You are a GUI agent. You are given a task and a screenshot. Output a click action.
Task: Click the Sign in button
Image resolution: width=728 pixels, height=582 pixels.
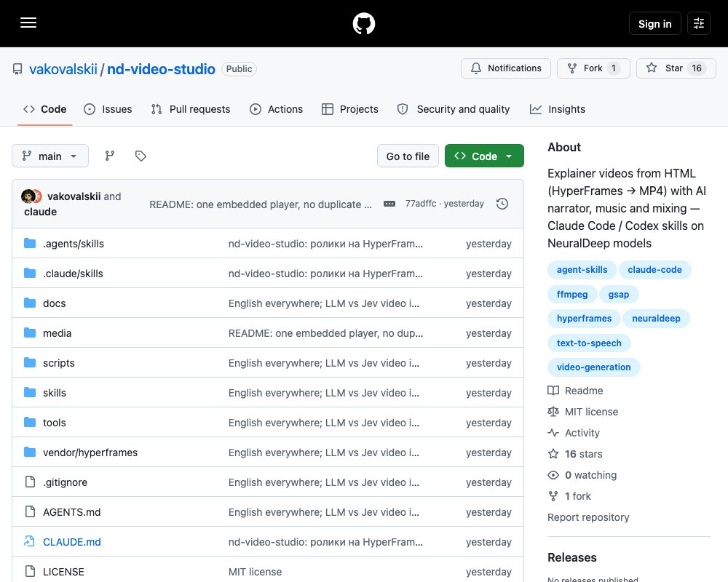tap(654, 23)
